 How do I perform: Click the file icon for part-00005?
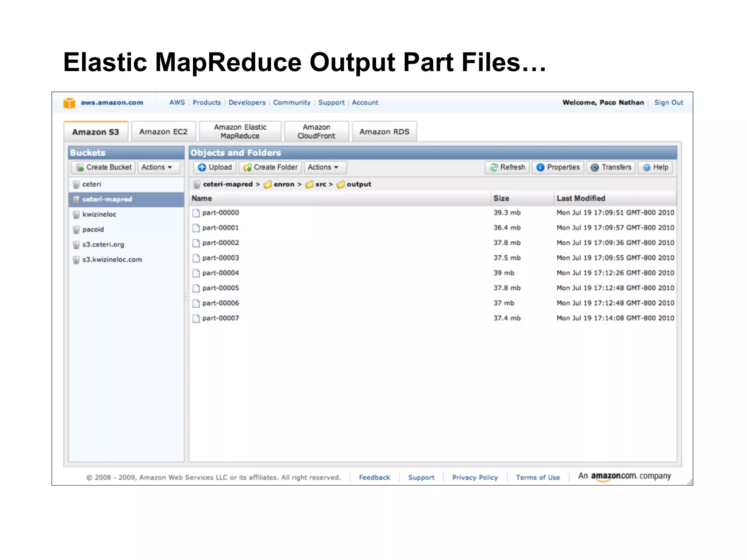point(196,288)
